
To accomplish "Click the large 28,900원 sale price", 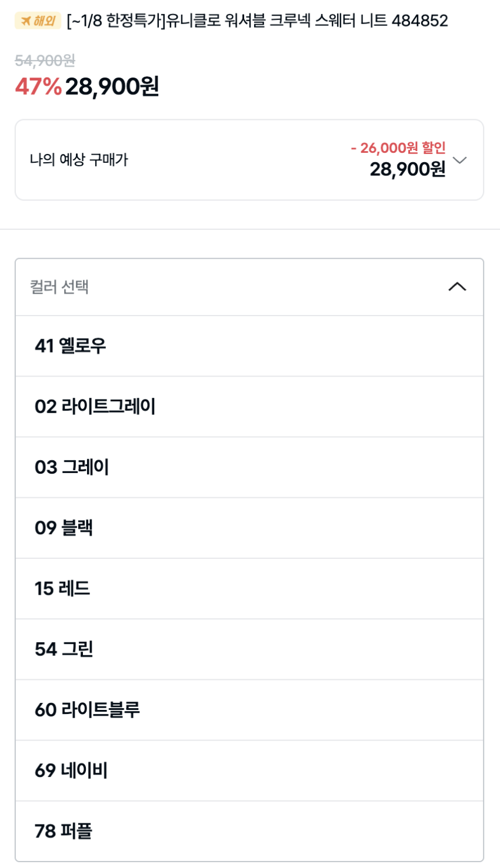I will (x=112, y=86).
